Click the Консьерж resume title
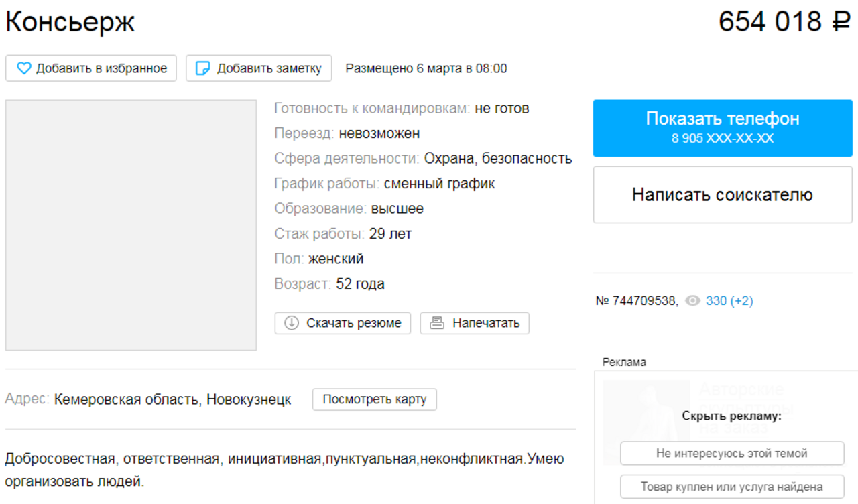 pyautogui.click(x=70, y=22)
